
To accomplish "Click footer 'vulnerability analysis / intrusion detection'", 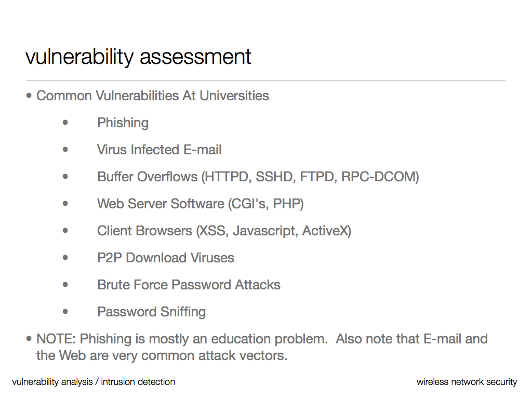I will click(x=94, y=382).
